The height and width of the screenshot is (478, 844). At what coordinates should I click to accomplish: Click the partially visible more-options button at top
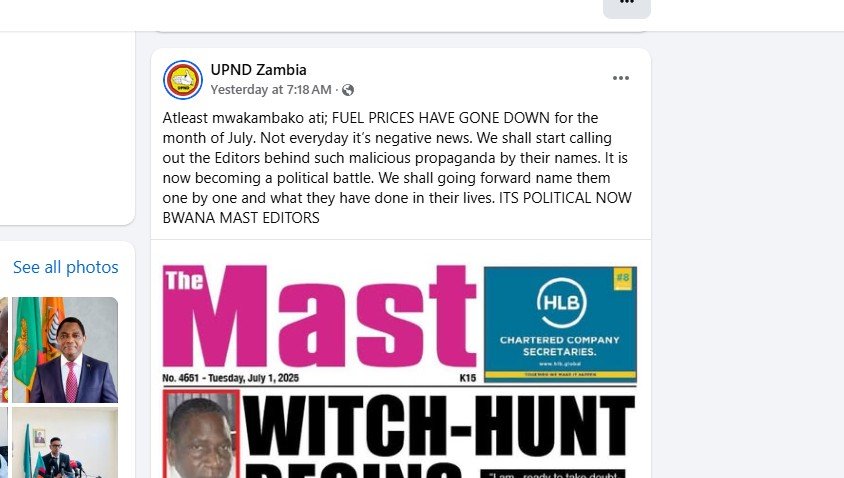(x=627, y=6)
